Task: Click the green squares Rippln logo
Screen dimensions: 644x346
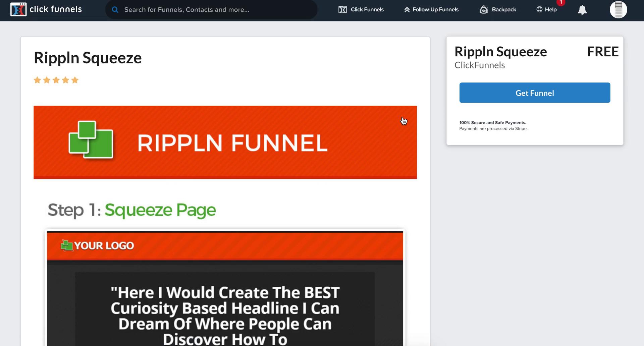Action: click(x=91, y=139)
